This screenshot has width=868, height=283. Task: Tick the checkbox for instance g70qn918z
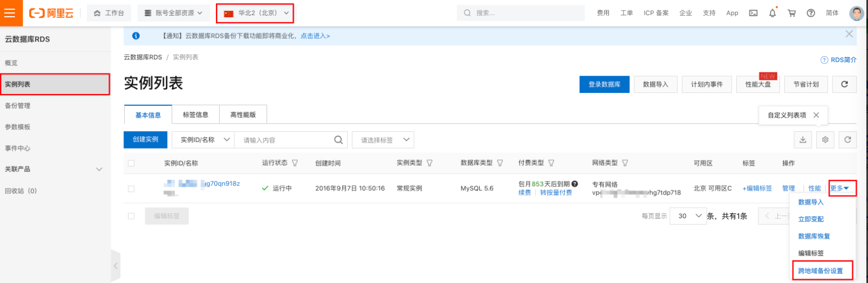click(131, 188)
